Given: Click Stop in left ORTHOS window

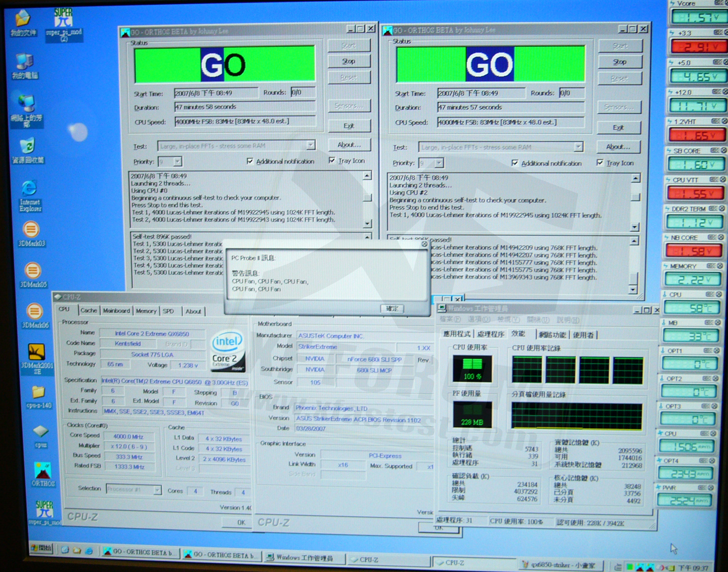Looking at the screenshot, I should (349, 61).
